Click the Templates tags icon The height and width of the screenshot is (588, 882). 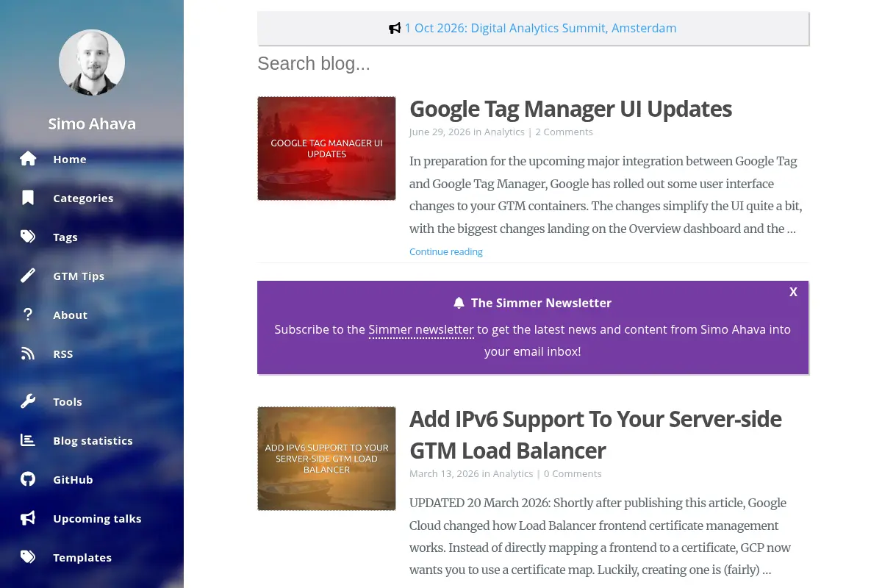point(28,557)
